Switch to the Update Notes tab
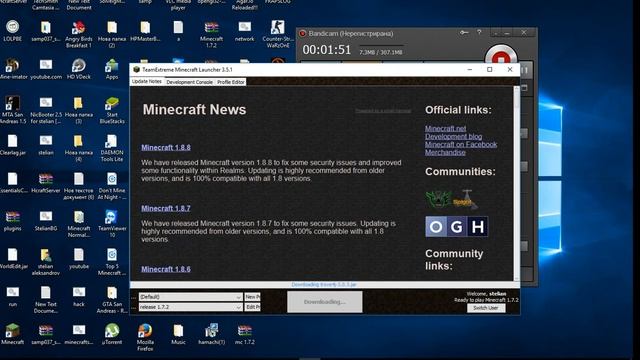This screenshot has height=360, width=640. click(147, 82)
